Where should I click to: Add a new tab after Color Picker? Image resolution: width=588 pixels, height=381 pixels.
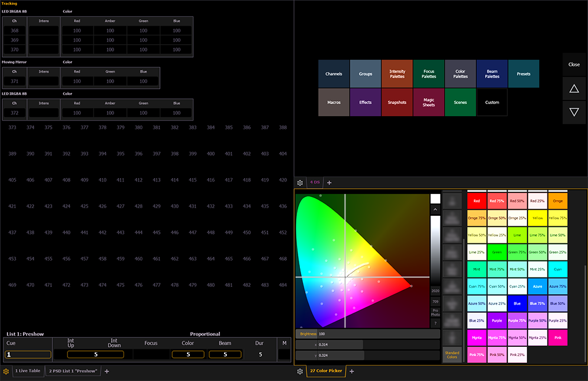click(352, 372)
